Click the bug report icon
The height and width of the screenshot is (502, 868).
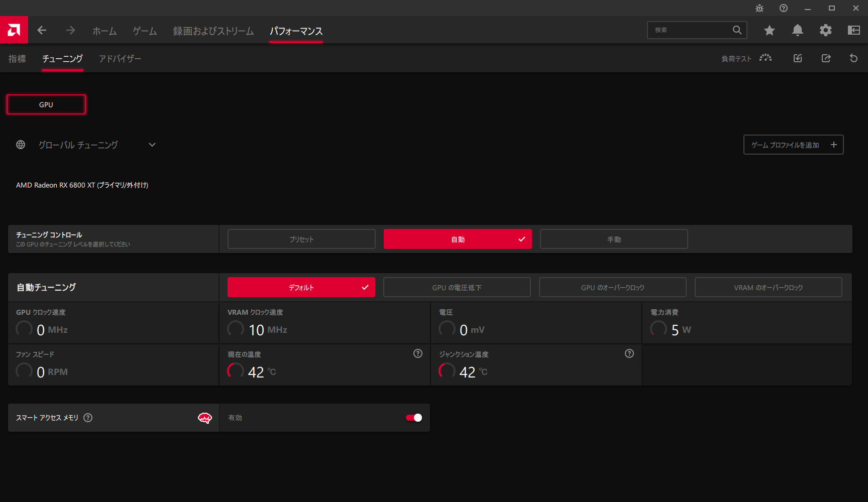pyautogui.click(x=759, y=8)
